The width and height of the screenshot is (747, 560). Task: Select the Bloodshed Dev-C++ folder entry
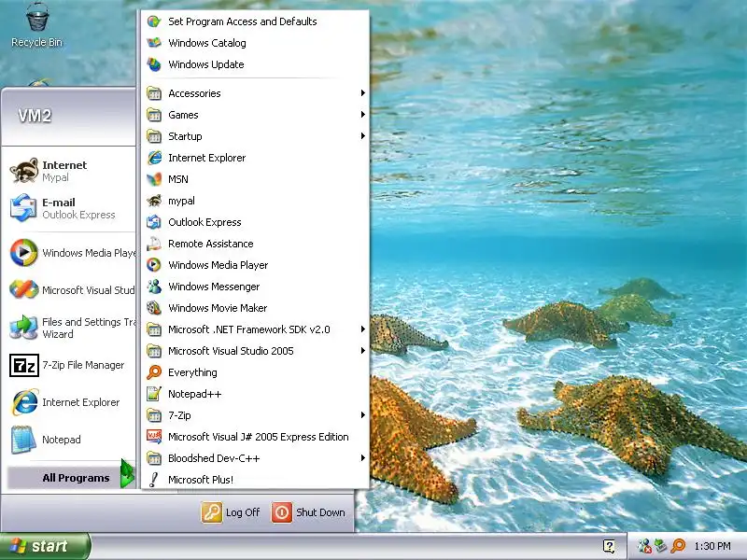pos(256,458)
